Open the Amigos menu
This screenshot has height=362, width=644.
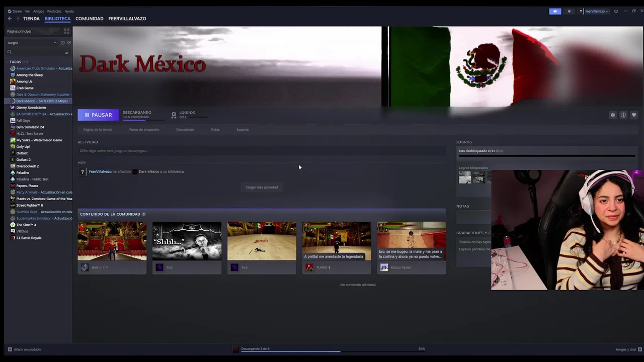tap(39, 11)
